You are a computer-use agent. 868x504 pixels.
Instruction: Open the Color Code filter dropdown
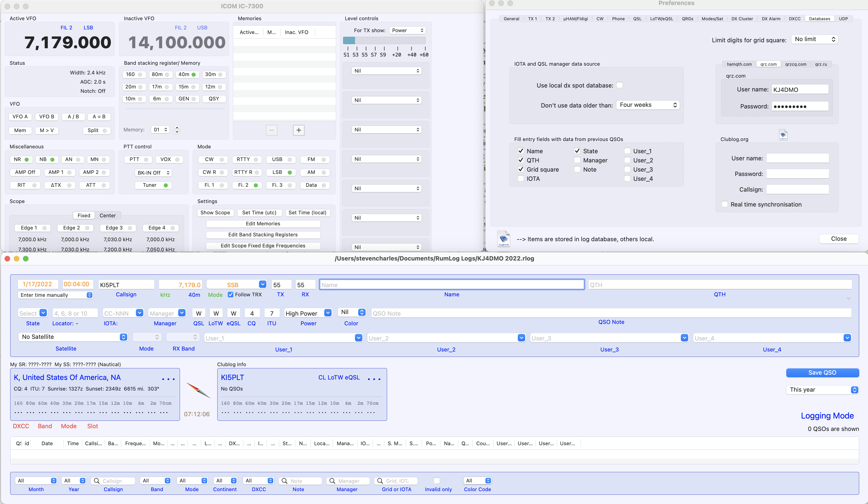tap(477, 481)
